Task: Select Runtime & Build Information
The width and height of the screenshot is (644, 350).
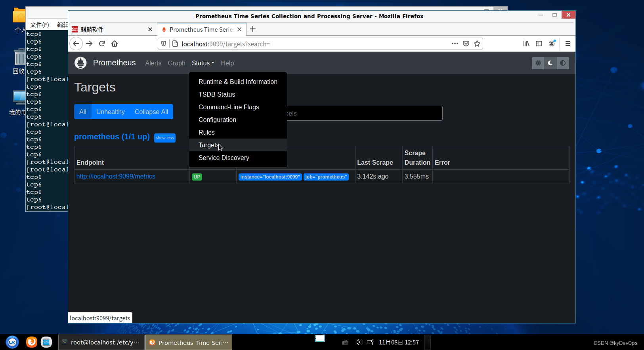Action: (238, 82)
